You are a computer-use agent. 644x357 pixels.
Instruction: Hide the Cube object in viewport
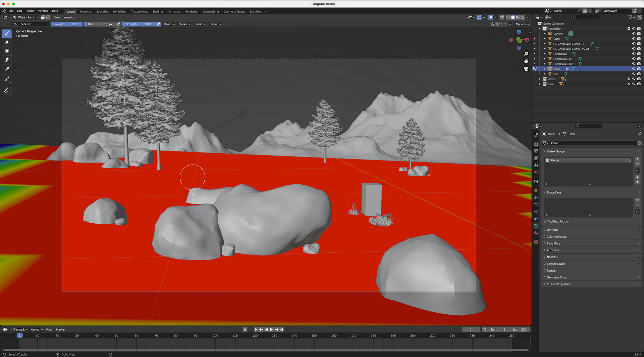coord(634,39)
